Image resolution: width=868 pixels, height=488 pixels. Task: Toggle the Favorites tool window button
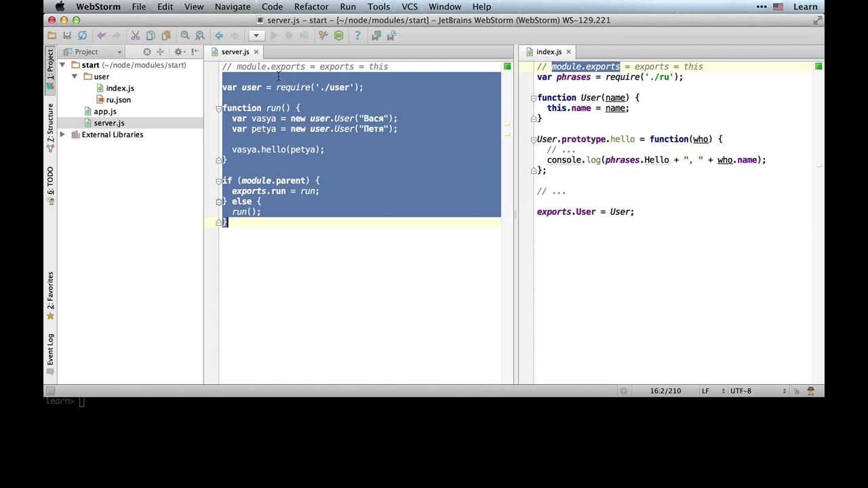point(50,296)
